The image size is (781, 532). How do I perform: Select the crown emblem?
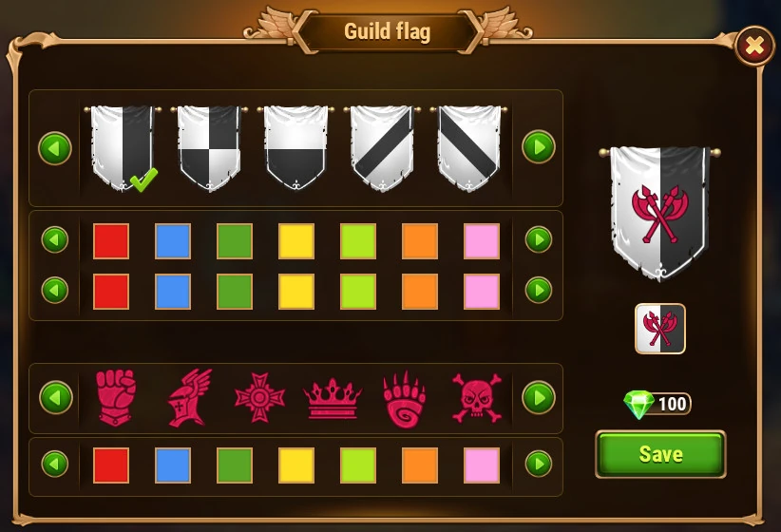click(x=333, y=398)
